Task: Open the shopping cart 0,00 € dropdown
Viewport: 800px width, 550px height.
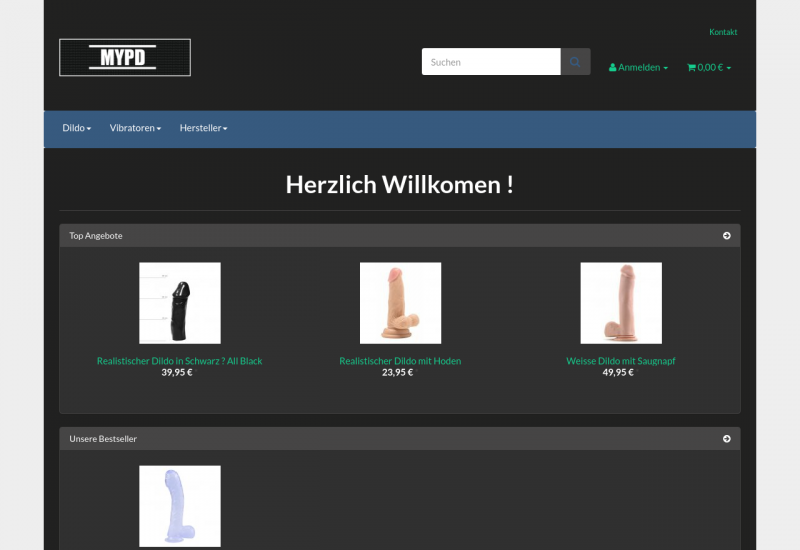Action: 709,68
